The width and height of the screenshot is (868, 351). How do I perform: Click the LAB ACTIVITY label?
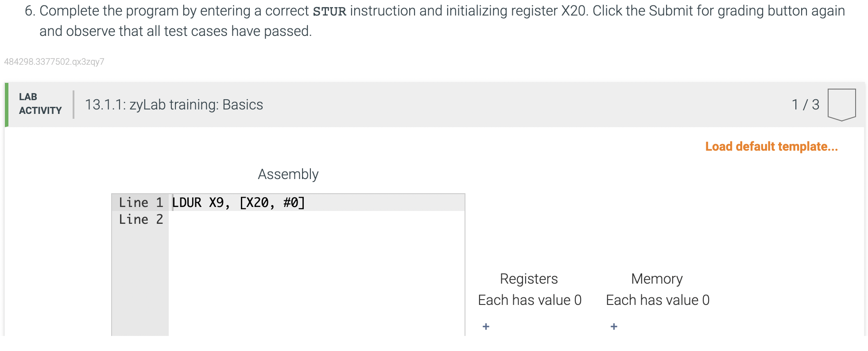click(40, 104)
